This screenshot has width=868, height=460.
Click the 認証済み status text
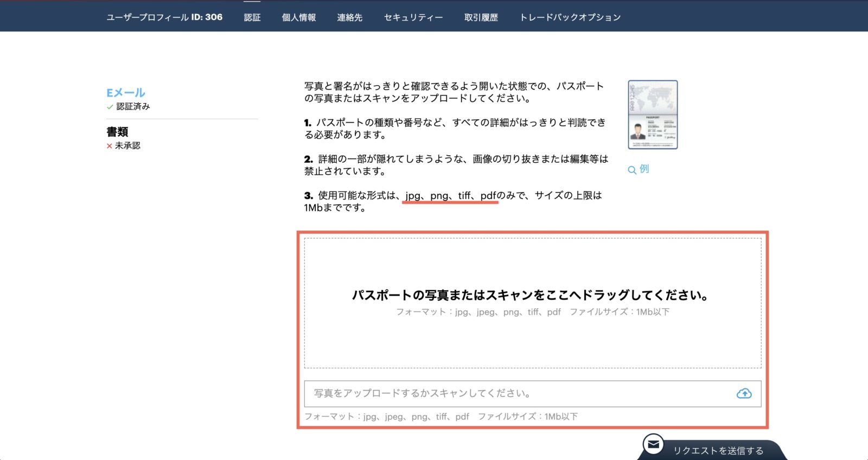(133, 107)
